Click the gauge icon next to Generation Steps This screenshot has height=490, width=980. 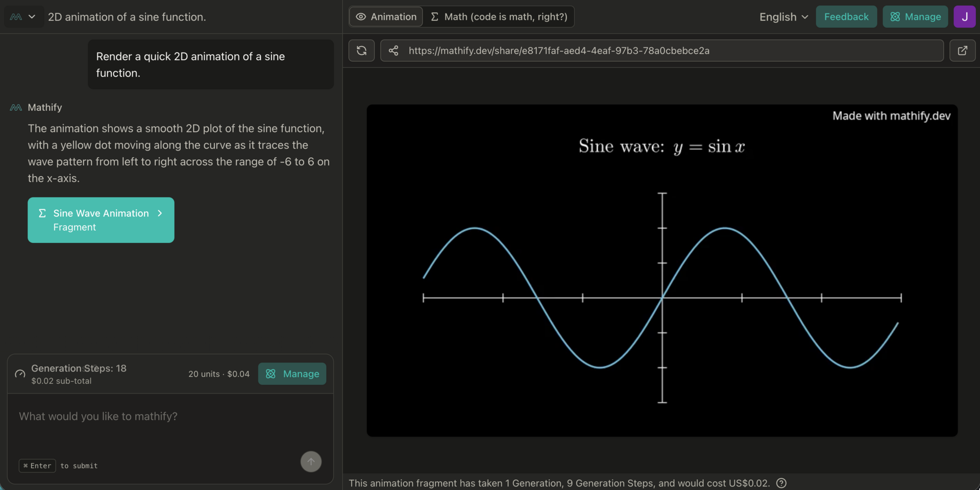coord(19,374)
